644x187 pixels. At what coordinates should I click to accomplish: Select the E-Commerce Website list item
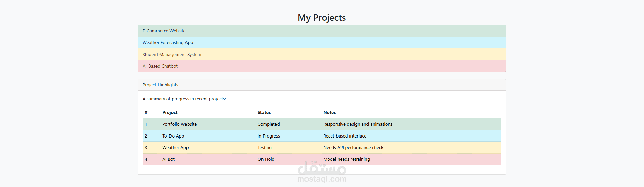(321, 31)
